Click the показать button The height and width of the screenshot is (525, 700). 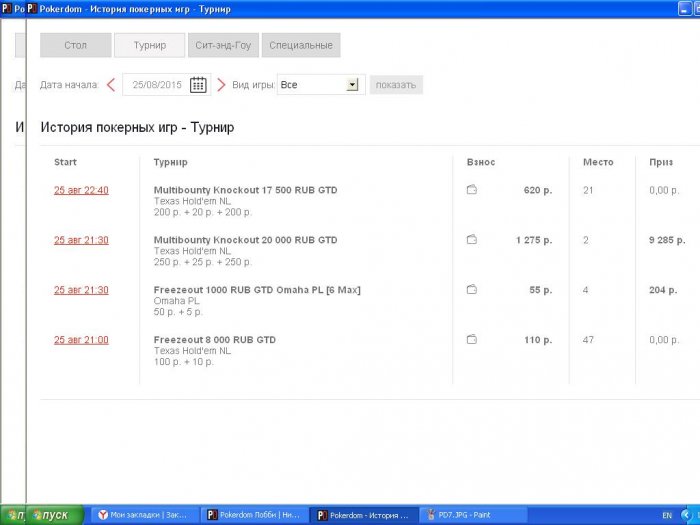pyautogui.click(x=396, y=85)
